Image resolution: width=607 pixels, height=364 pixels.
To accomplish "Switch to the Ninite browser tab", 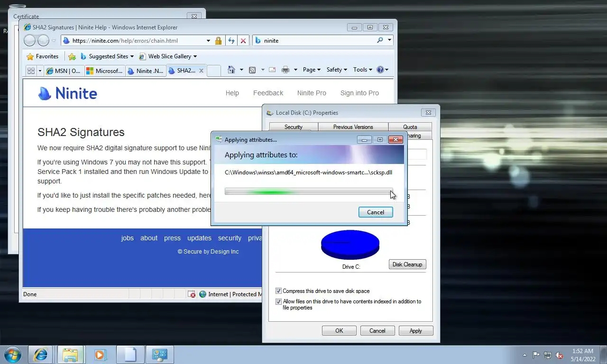I will (x=145, y=71).
